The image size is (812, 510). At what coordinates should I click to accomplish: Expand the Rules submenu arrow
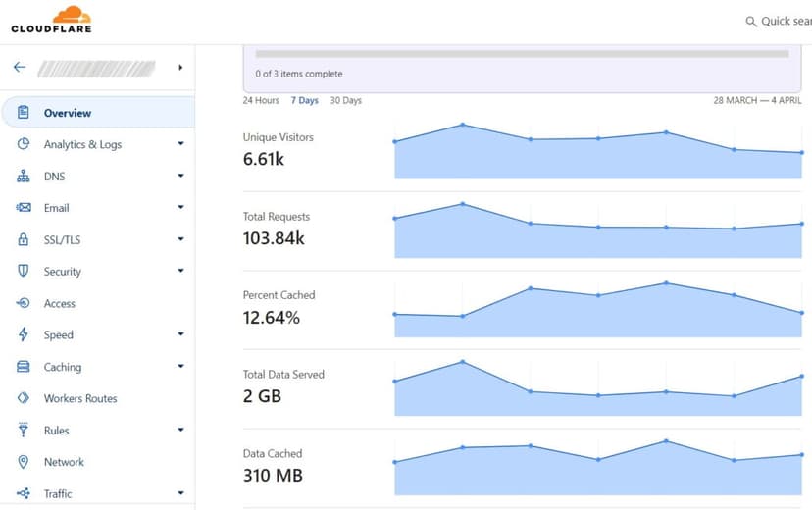(x=180, y=431)
